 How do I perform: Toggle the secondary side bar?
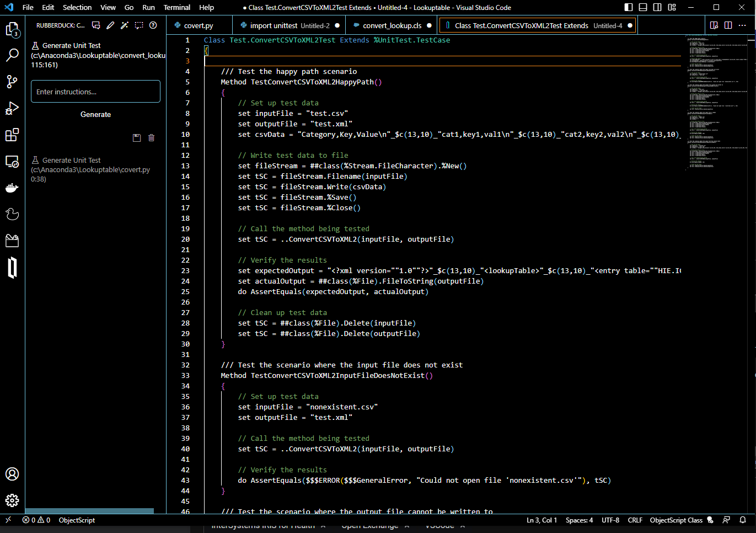point(657,7)
